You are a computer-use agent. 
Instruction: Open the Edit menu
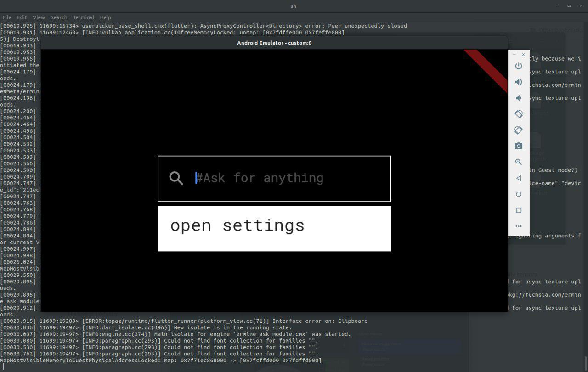[22, 17]
